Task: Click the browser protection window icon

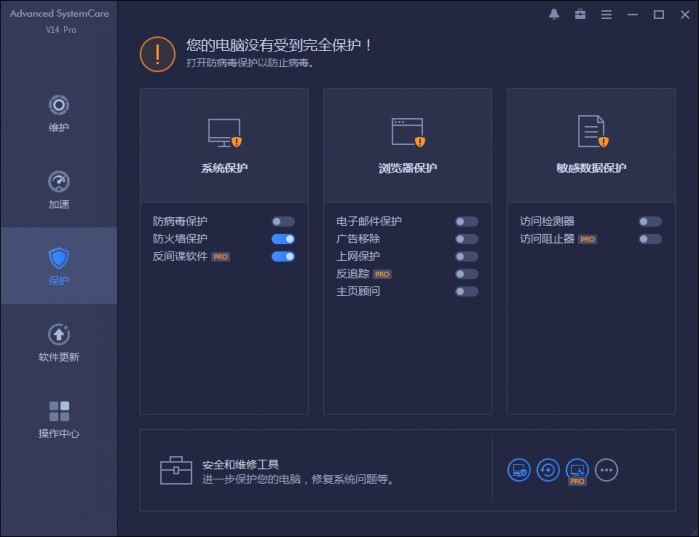Action: [407, 132]
